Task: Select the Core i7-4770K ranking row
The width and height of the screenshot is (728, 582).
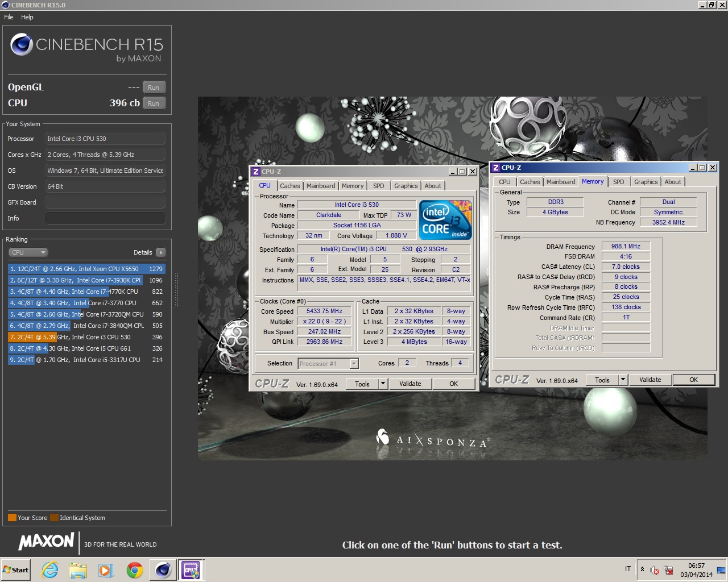Action: (x=86, y=292)
